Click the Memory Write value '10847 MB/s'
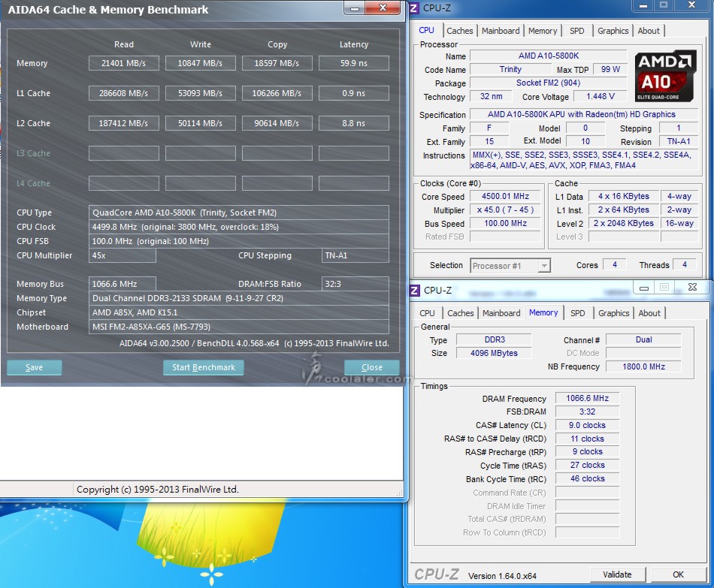Image resolution: width=714 pixels, height=588 pixels. coord(200,63)
